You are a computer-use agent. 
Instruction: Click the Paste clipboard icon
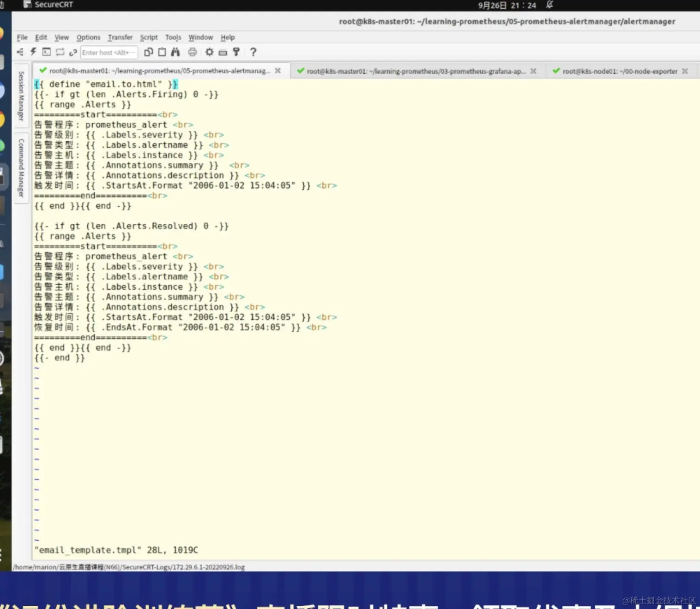click(x=162, y=52)
